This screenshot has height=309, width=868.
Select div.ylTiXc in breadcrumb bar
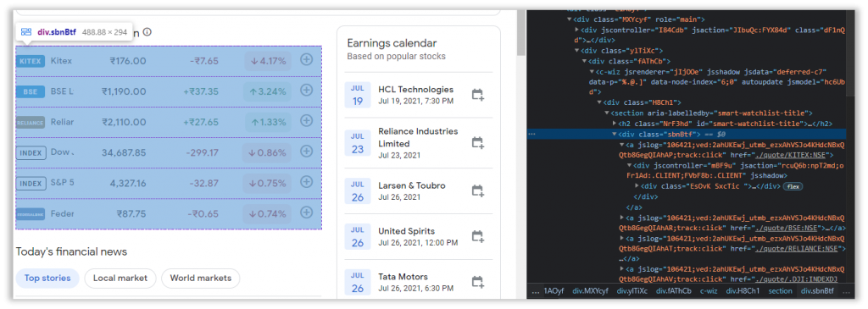pos(632,291)
